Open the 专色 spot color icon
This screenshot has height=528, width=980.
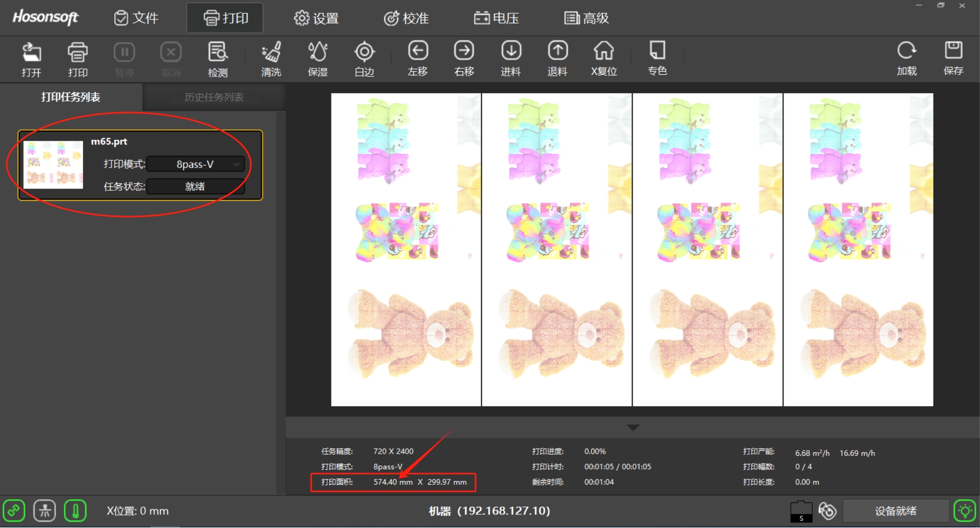coord(657,59)
